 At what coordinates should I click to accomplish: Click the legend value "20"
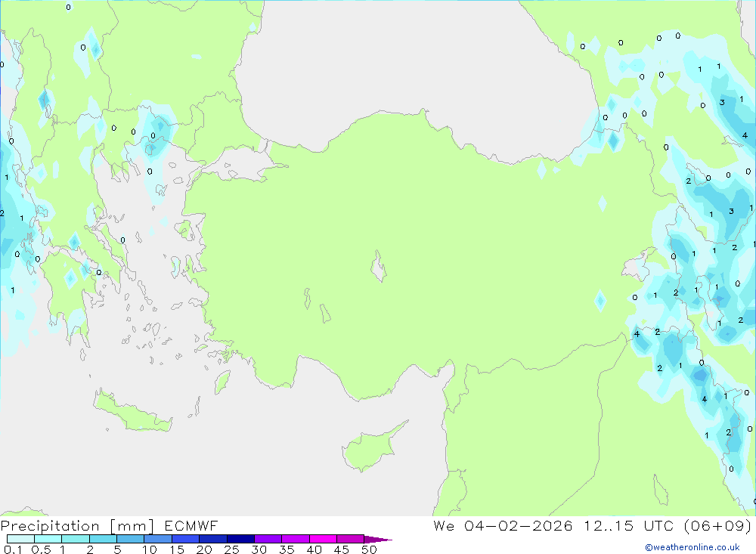204,549
